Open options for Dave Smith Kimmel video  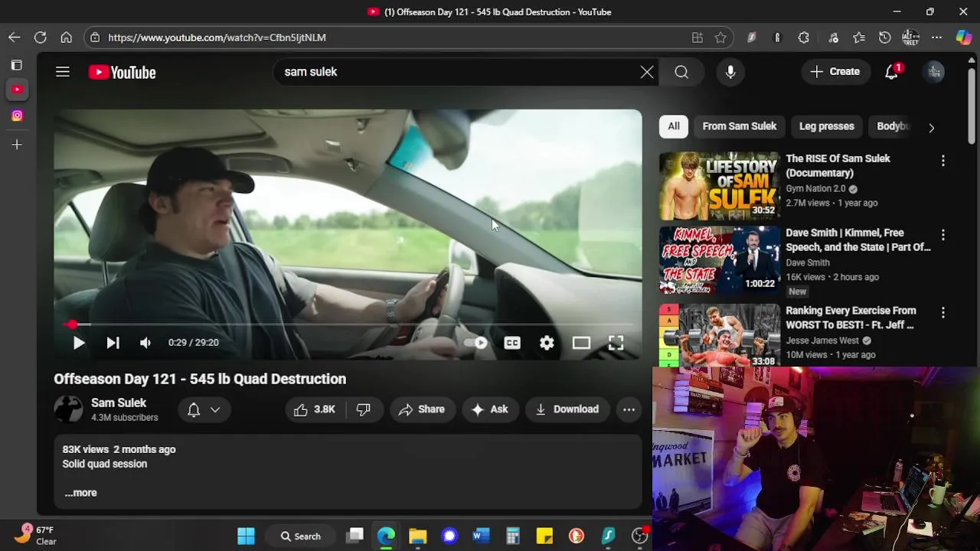(943, 235)
